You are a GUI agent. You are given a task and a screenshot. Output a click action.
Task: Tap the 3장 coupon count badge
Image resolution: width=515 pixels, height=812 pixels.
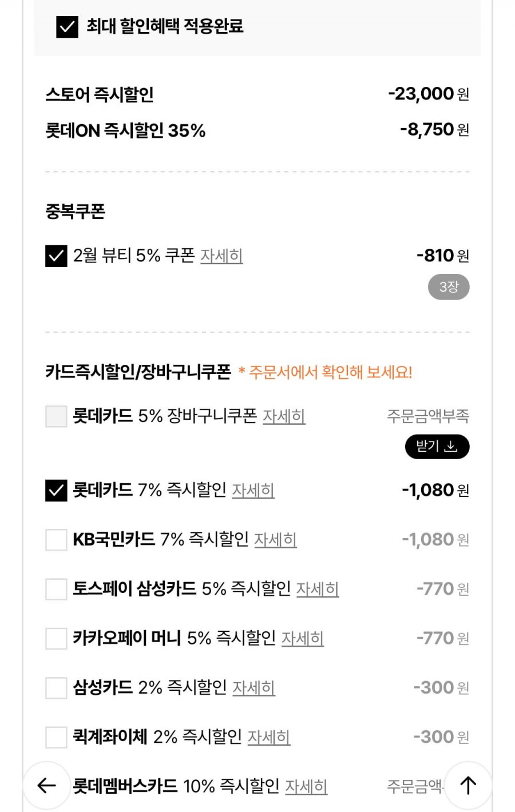pos(449,287)
